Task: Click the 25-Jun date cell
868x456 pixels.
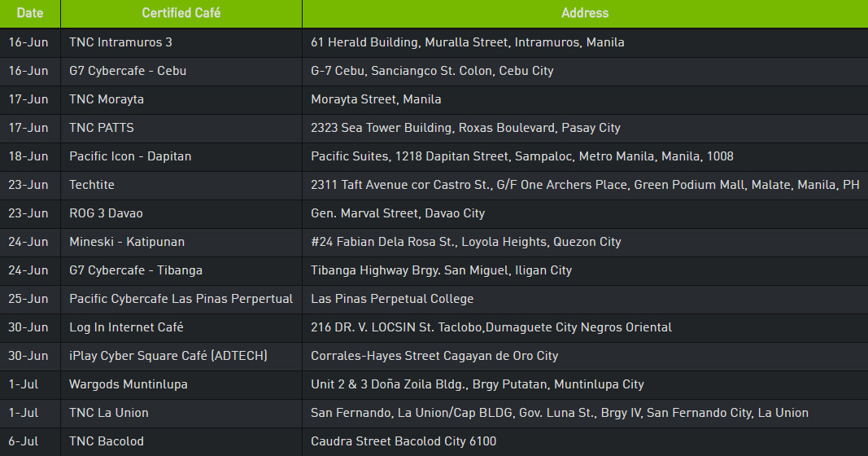Action: click(x=30, y=300)
